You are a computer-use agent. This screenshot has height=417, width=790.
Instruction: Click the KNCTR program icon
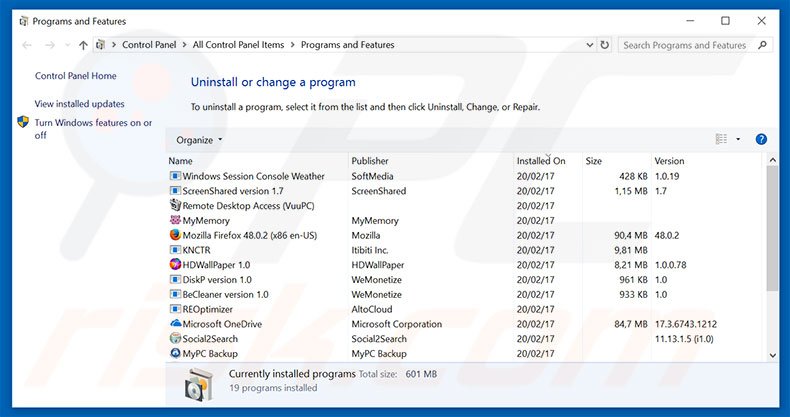175,250
